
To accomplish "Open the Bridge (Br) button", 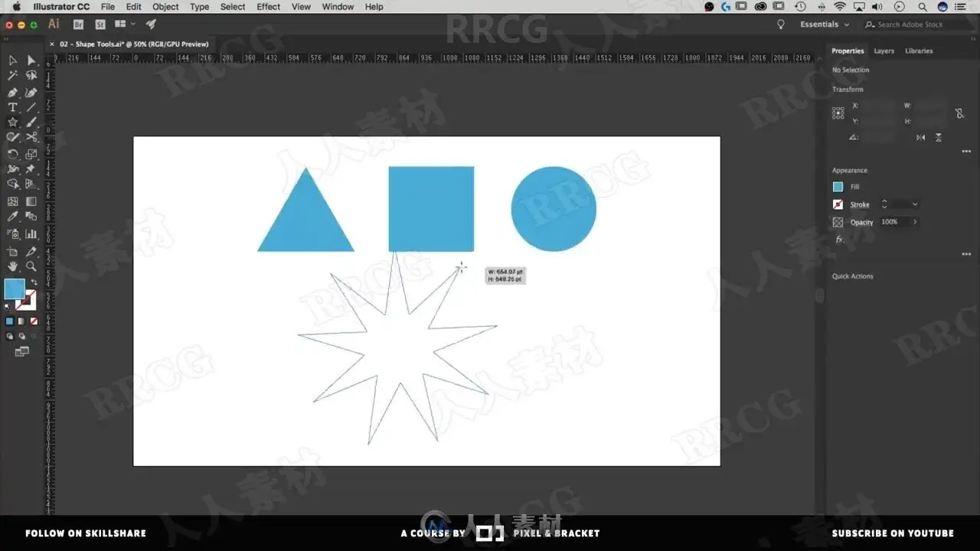I will pos(78,24).
